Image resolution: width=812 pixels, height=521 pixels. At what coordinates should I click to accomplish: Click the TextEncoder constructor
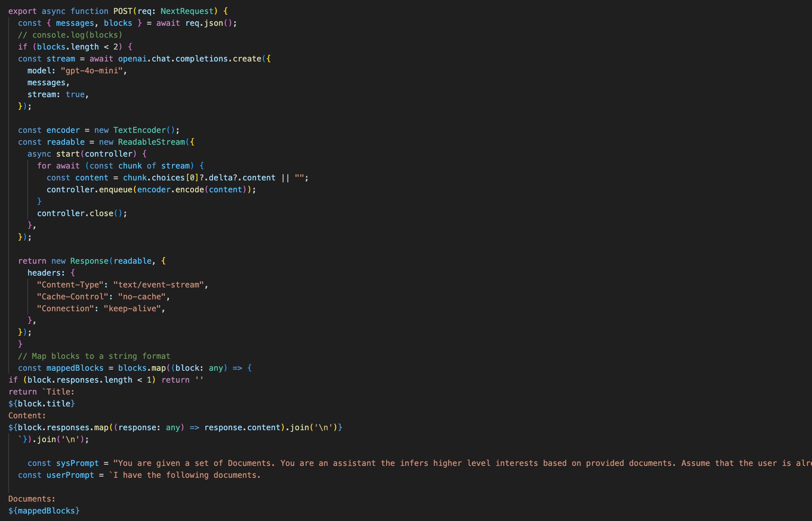coord(140,130)
